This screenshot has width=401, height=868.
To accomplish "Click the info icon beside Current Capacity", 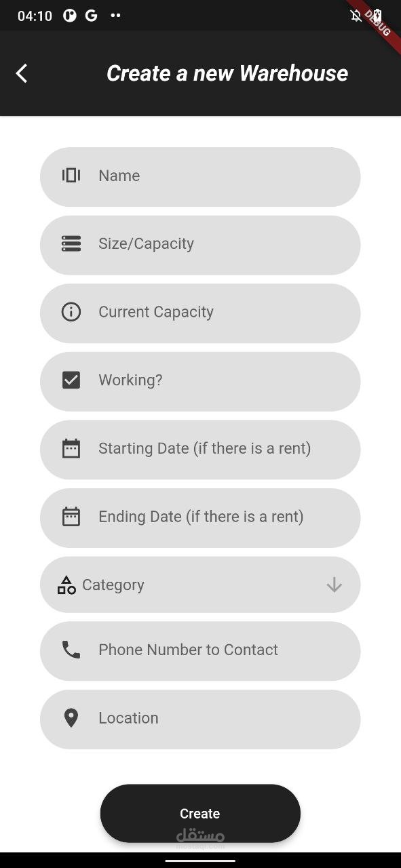I will point(71,312).
